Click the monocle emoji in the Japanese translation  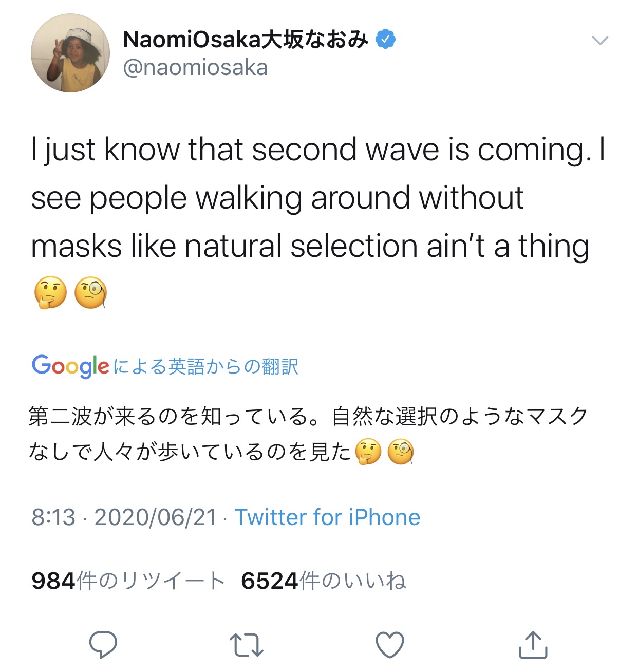point(401,452)
